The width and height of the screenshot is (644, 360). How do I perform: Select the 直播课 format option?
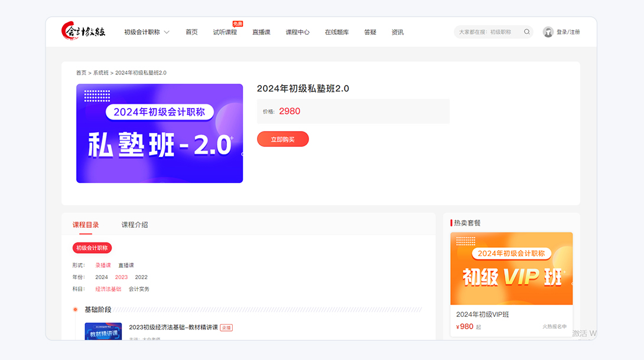pyautogui.click(x=126, y=266)
